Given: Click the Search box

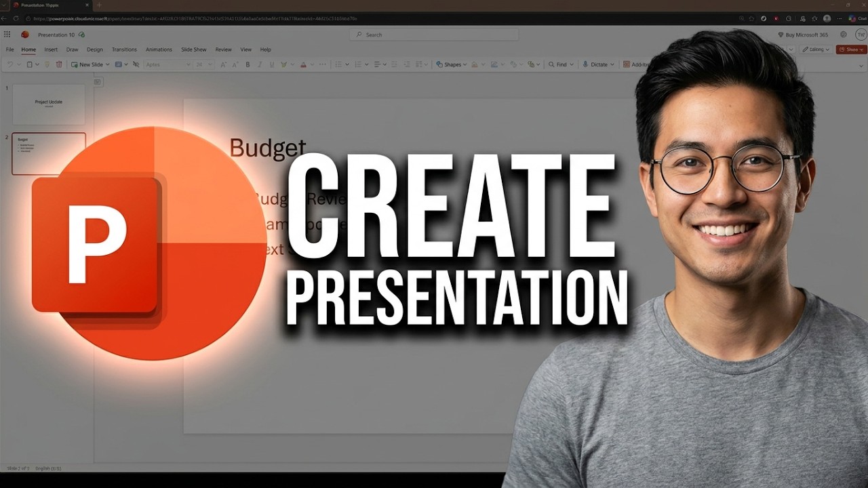Looking at the screenshot, I should pyautogui.click(x=434, y=35).
